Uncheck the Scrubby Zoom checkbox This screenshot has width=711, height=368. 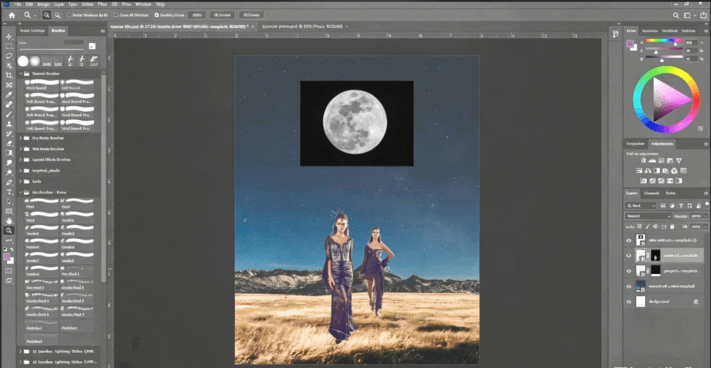tap(157, 15)
